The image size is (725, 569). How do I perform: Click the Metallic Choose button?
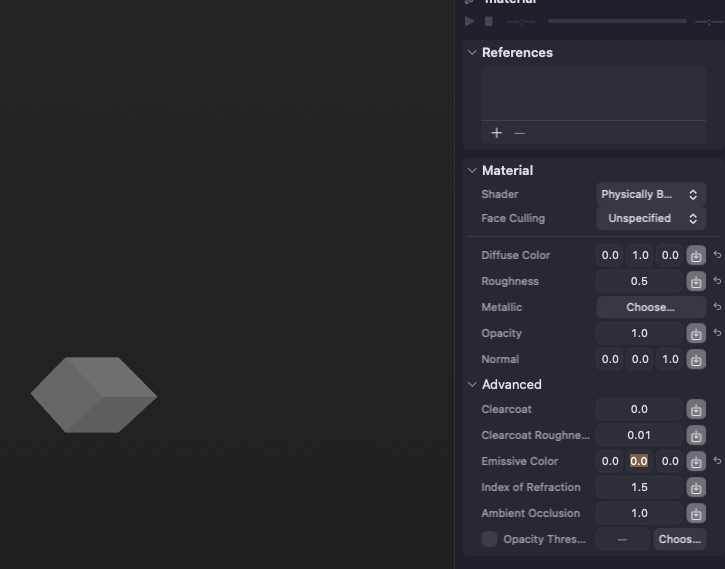click(x=650, y=307)
